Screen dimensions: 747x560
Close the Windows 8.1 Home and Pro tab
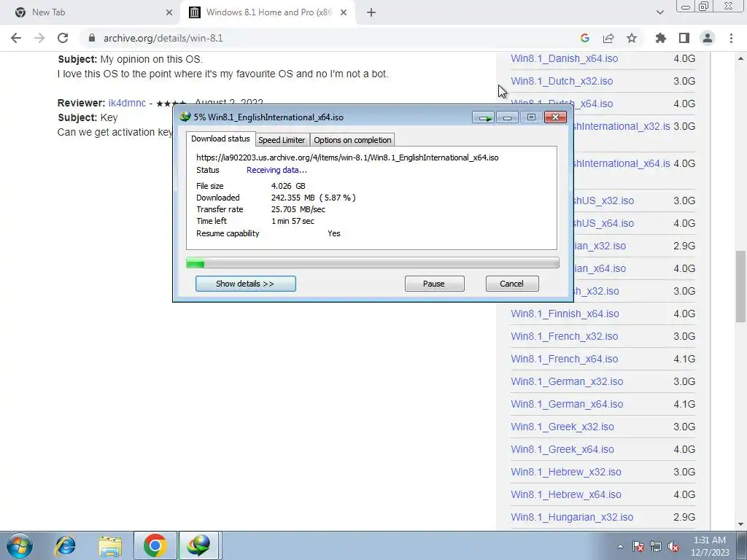pos(344,12)
